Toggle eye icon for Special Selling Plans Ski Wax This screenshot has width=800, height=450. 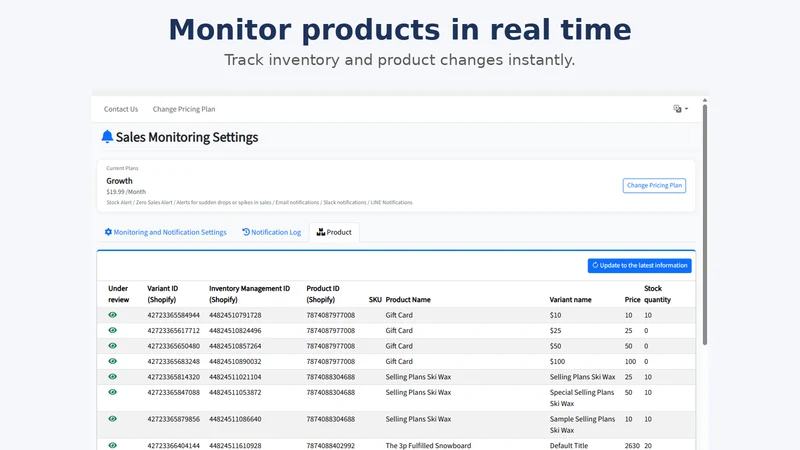click(x=113, y=392)
